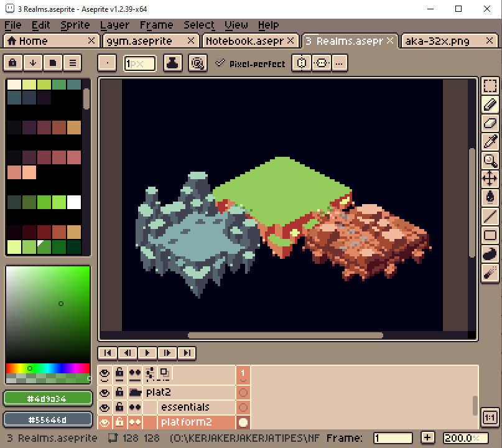The width and height of the screenshot is (502, 448).
Task: Enable mirror symmetry across horizontal axis
Action: (x=322, y=63)
